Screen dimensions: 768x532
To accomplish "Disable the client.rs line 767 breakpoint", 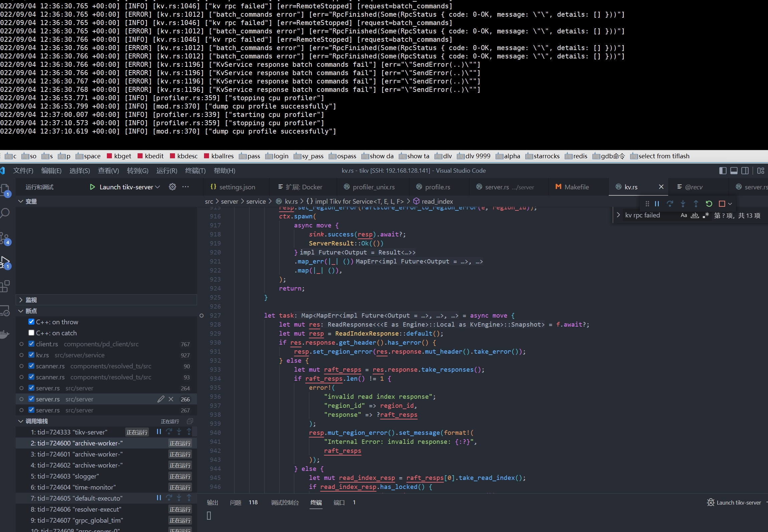I will [31, 344].
